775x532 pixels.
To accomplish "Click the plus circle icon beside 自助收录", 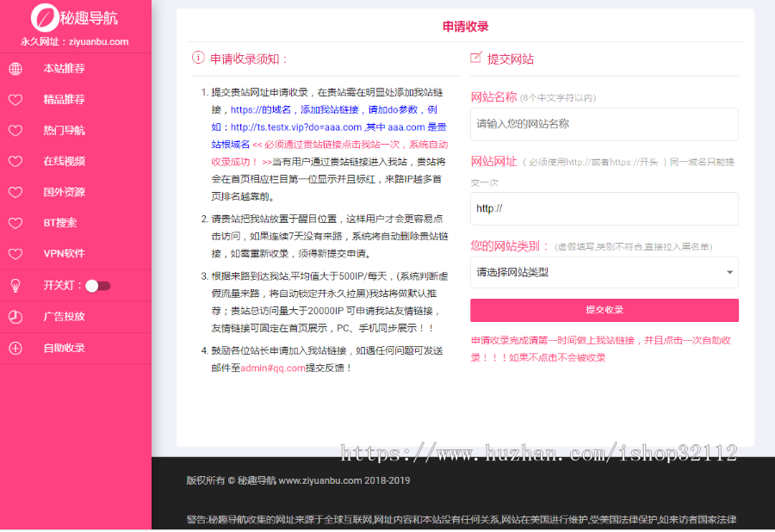I will (x=15, y=348).
